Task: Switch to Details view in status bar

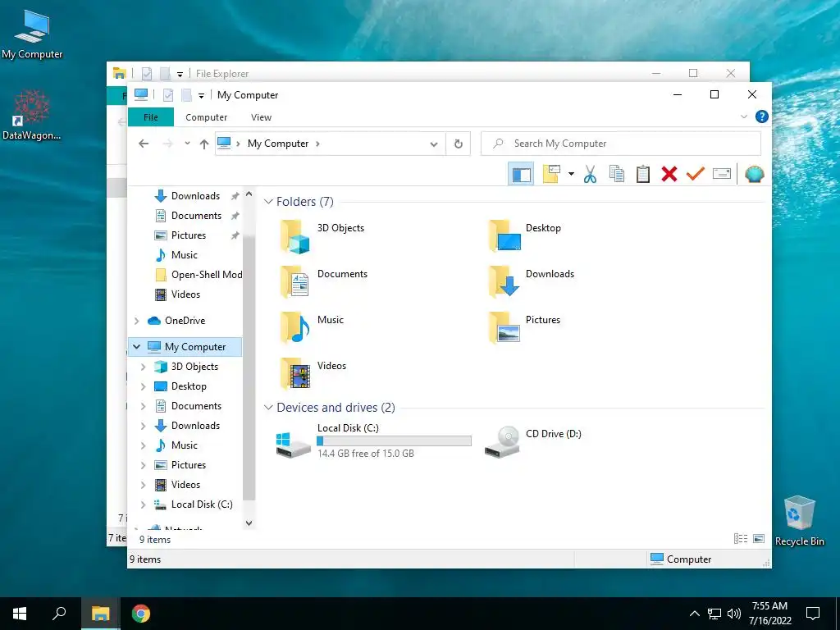Action: point(741,539)
